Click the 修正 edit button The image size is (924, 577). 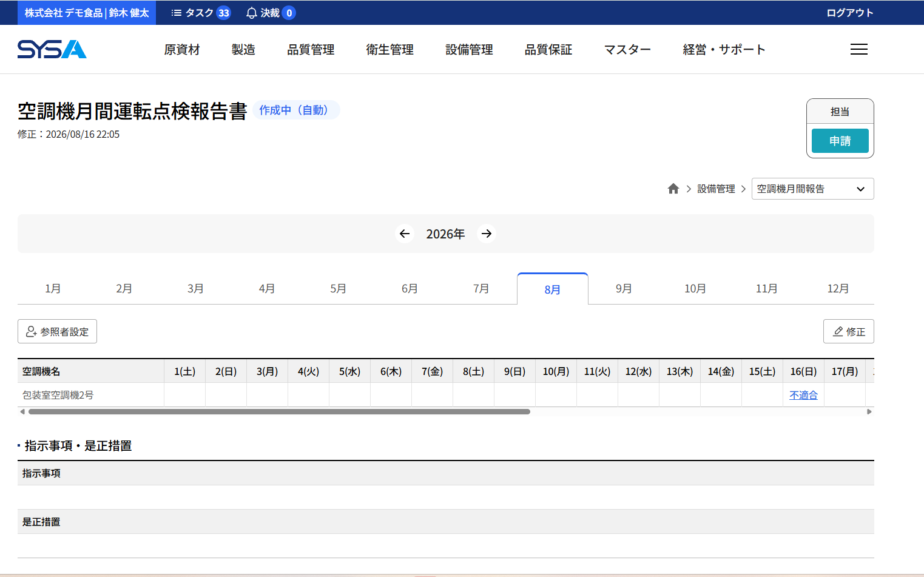tap(848, 331)
